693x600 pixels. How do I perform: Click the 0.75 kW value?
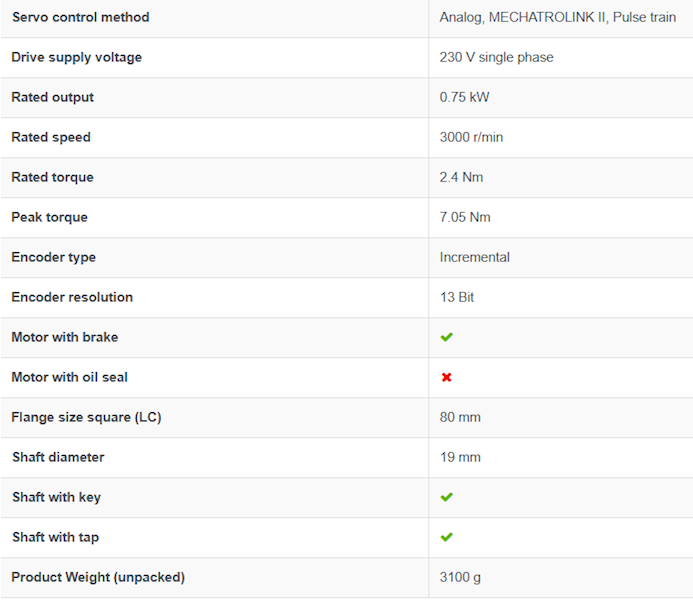pos(465,97)
